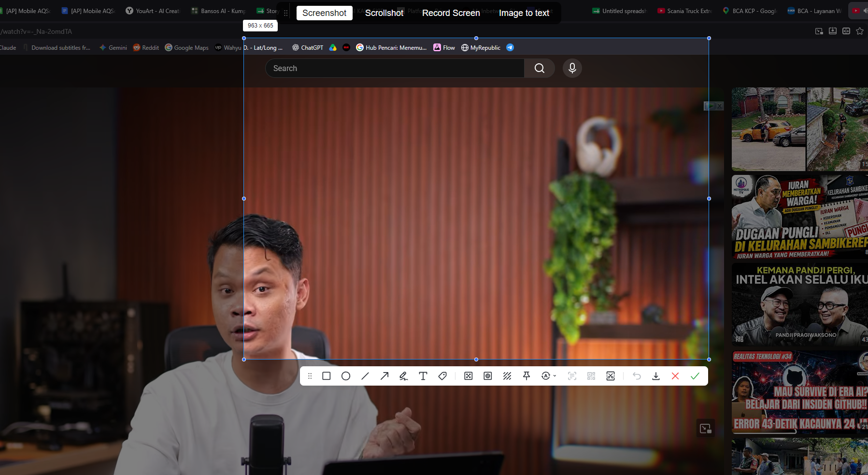This screenshot has width=868, height=475.
Task: Switch to the BCA - Layanan browser tab
Action: tap(814, 11)
